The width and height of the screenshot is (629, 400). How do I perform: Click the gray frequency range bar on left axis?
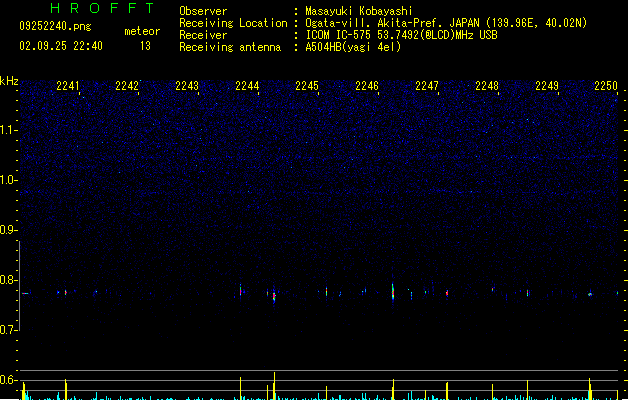point(19,286)
